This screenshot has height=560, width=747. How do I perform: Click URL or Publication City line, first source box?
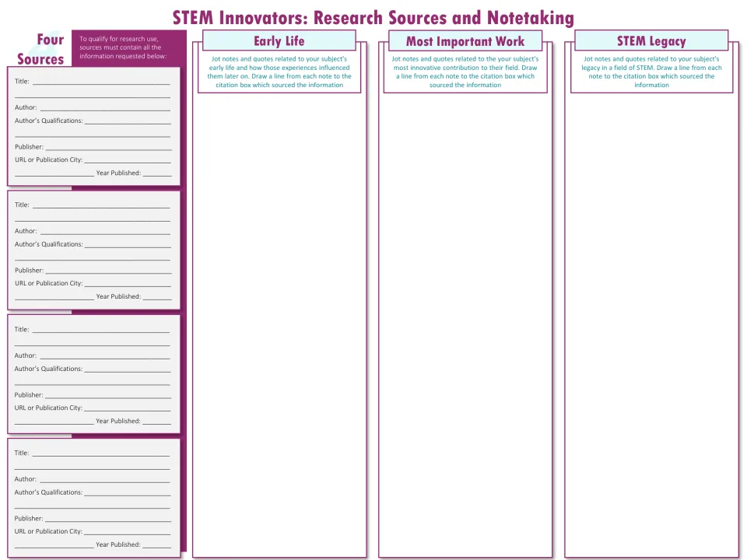pos(128,160)
